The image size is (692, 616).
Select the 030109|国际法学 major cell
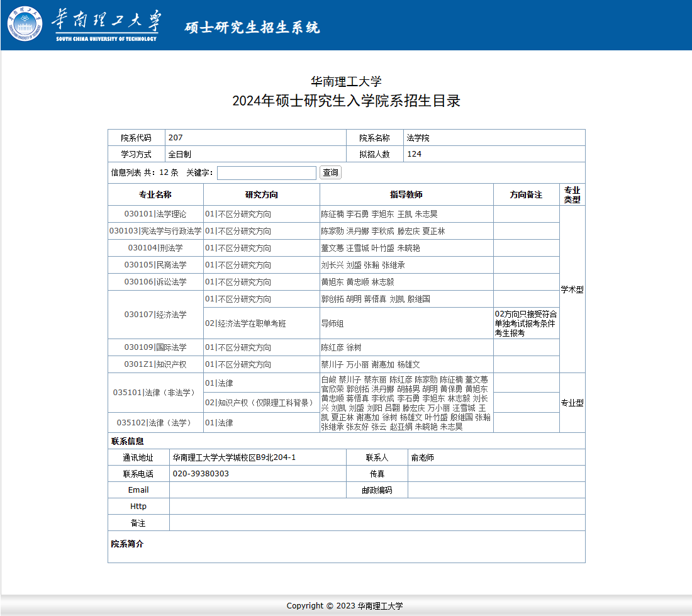click(155, 347)
